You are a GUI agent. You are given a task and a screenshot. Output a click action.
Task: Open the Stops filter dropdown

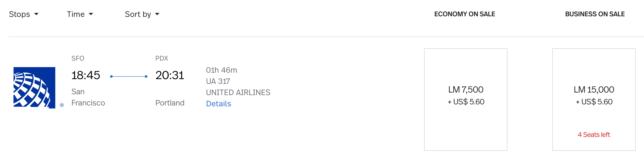(x=24, y=14)
